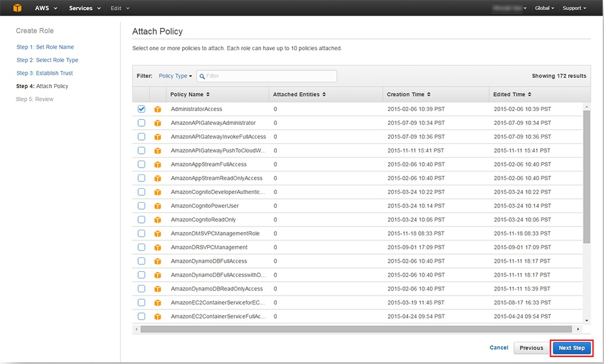Image resolution: width=604 pixels, height=364 pixels.
Task: Click the horizontal scrollbar below the policy table
Action: [x=358, y=329]
